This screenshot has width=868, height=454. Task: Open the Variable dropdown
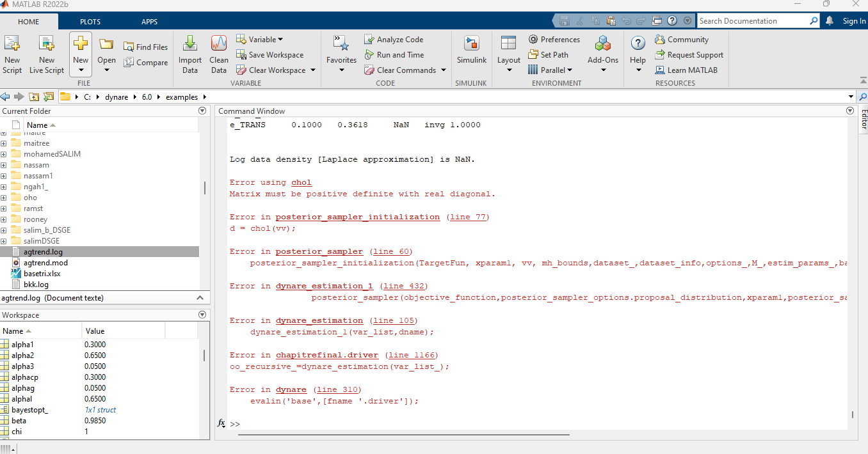(260, 39)
